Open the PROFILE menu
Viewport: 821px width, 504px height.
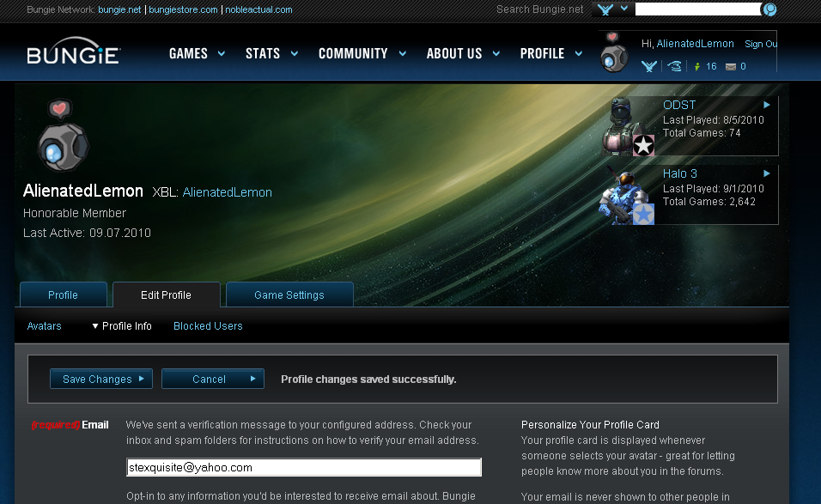coord(542,53)
